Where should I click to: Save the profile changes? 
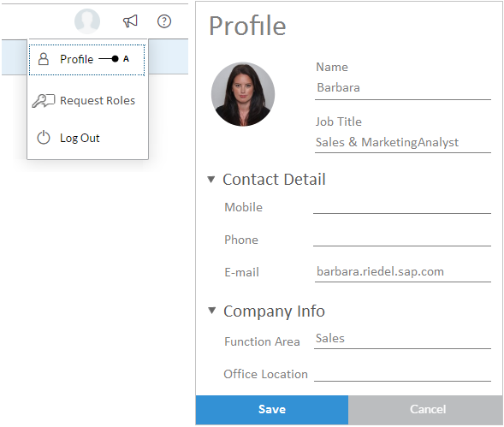(272, 410)
